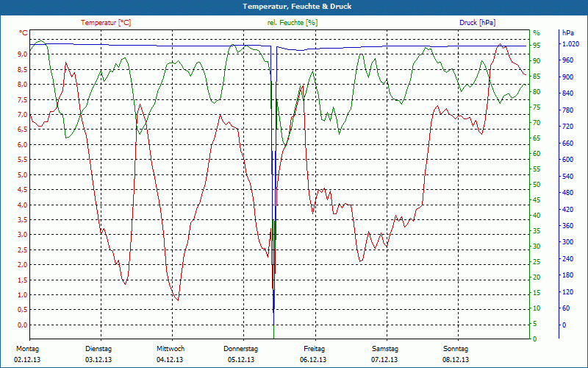
Task: Click the '8,0' temperature axis value
Action: coord(23,85)
